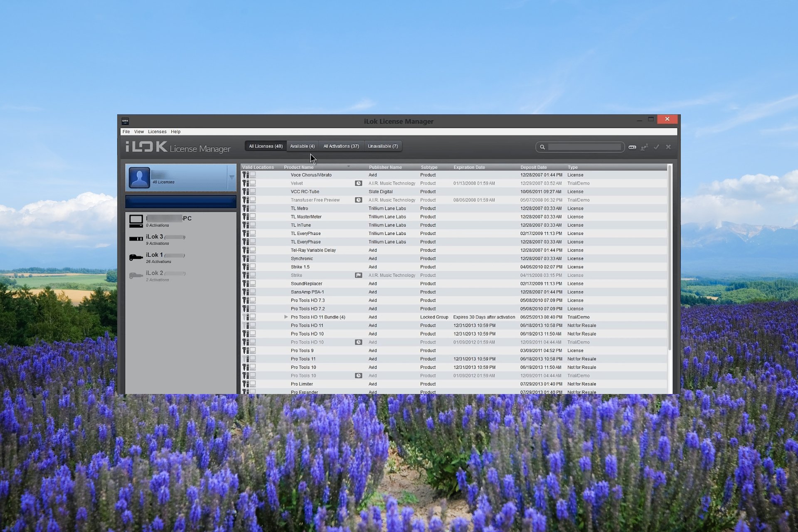Select the SansAmp PSA-1 license row
Viewport: 798px width, 532px height.
(454, 292)
